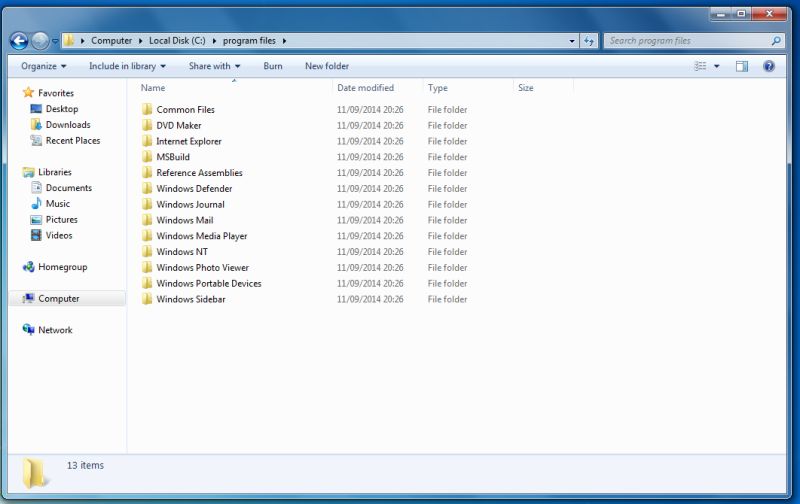Click the large folder icon in details pane
The width and height of the screenshot is (800, 504).
35,472
